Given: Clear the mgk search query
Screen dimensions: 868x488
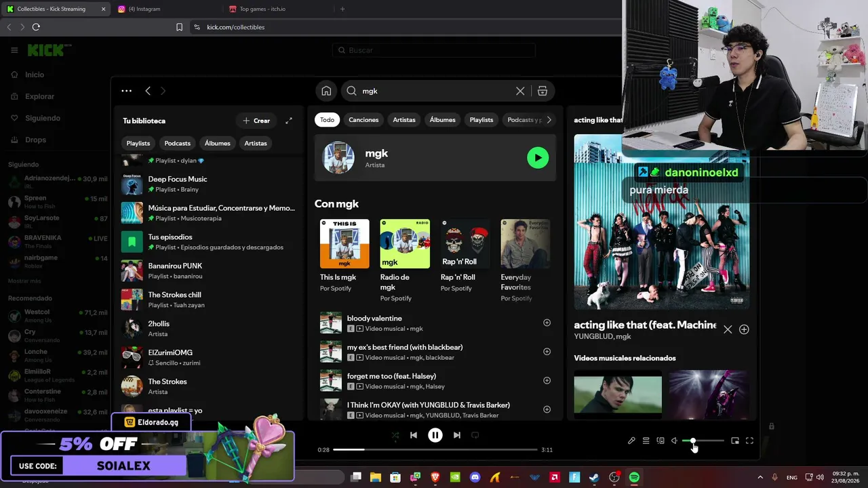Looking at the screenshot, I should click(520, 91).
